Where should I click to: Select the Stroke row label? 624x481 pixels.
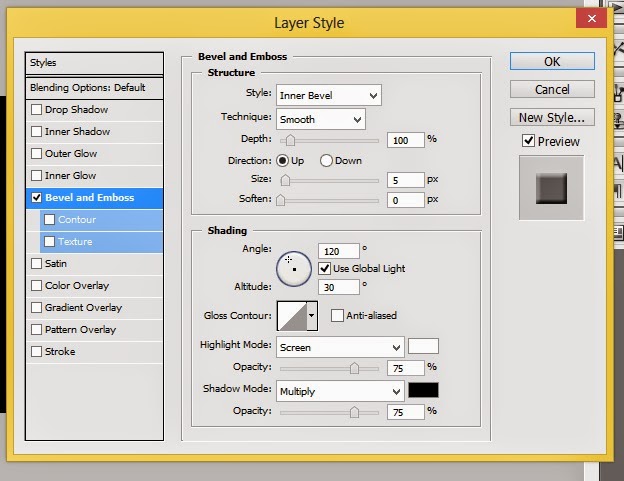(x=60, y=352)
